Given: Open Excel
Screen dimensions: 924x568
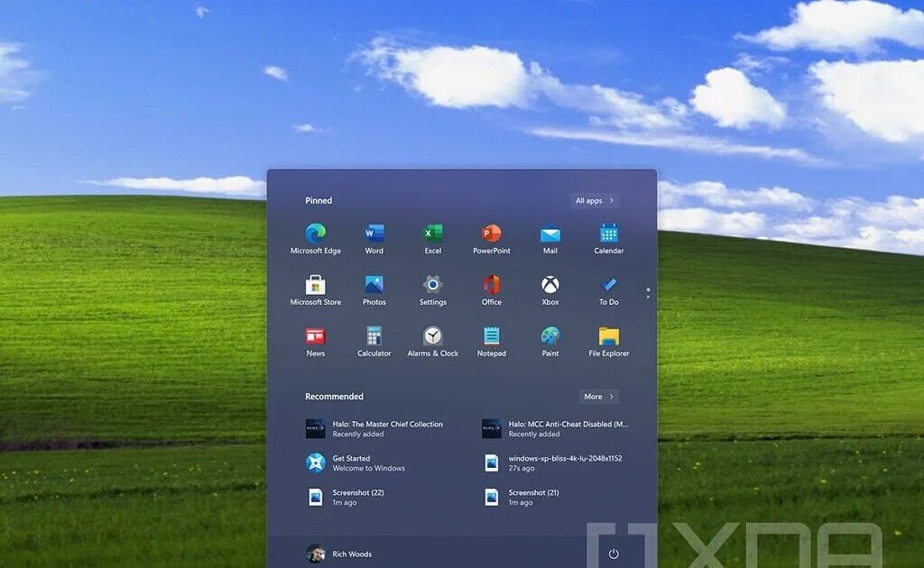Looking at the screenshot, I should [432, 233].
